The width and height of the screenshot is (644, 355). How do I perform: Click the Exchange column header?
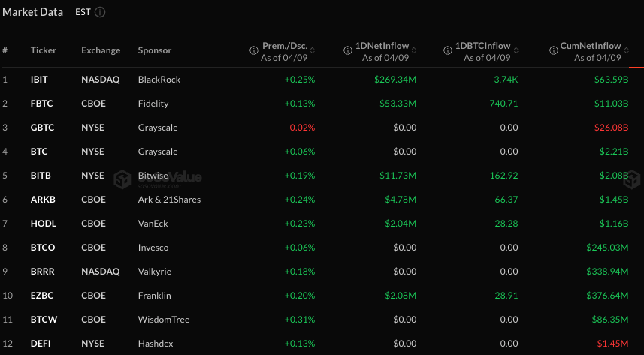[x=101, y=50]
